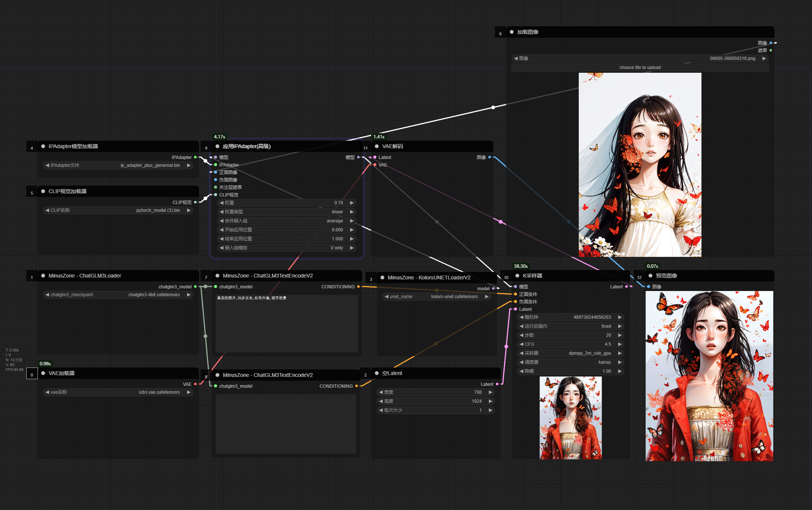Image resolution: width=812 pixels, height=510 pixels.
Task: Click left arrow on 宽度 width field
Action: coord(381,392)
